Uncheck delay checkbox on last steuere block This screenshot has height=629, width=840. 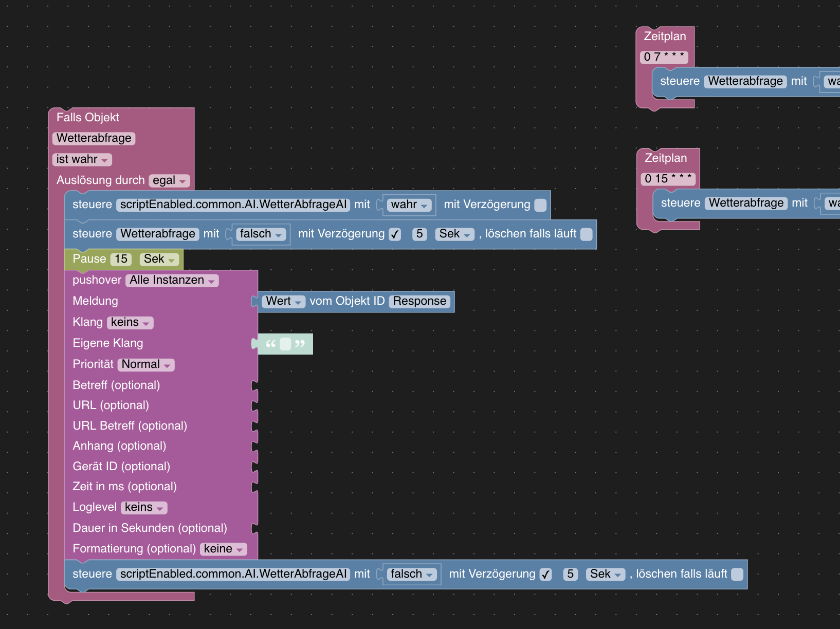pos(545,575)
